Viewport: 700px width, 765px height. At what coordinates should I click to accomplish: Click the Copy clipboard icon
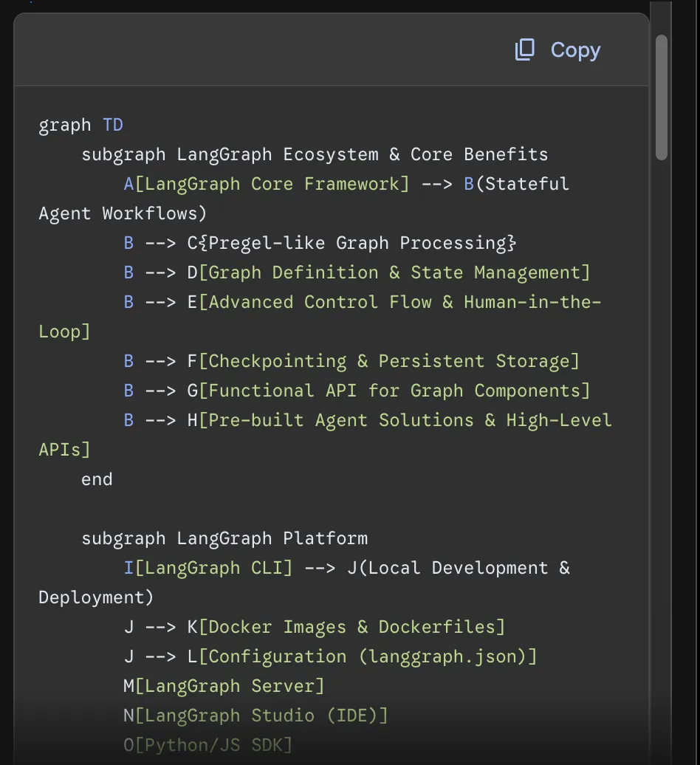pyautogui.click(x=524, y=50)
